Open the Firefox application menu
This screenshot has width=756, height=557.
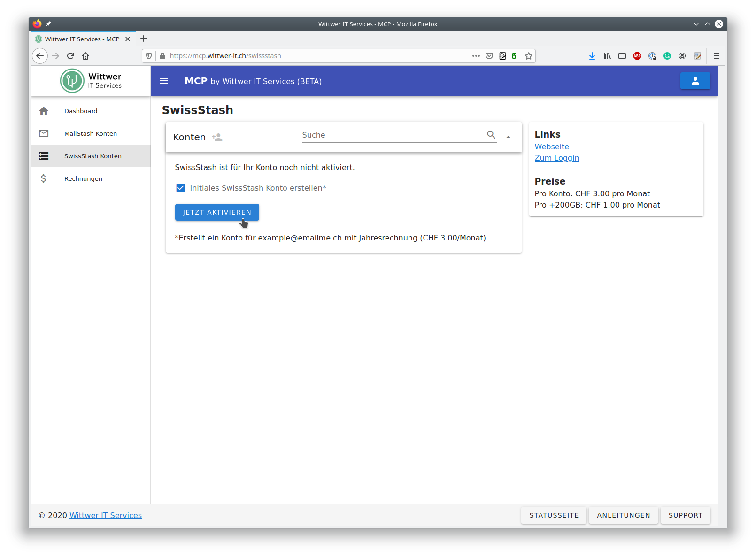point(717,56)
